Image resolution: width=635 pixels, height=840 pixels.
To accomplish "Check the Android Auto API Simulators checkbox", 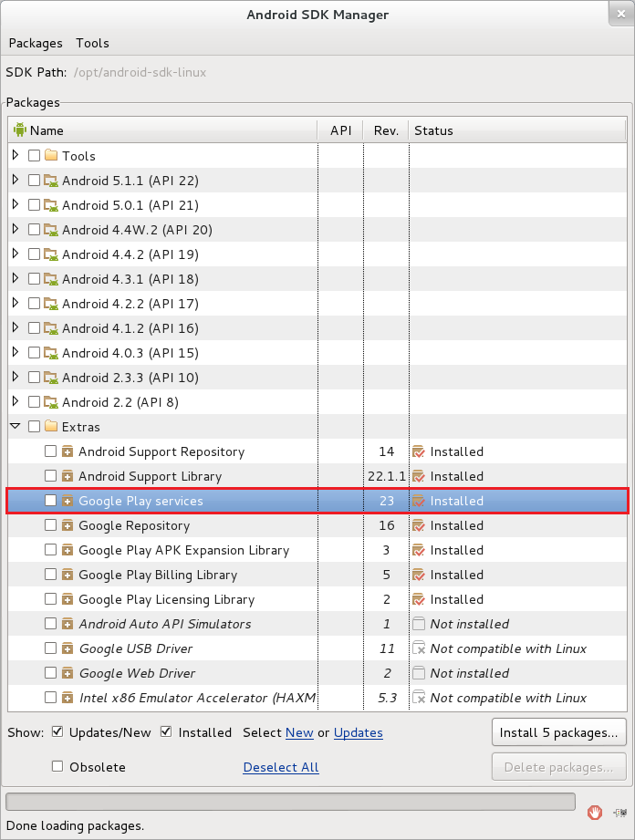I will coord(50,624).
